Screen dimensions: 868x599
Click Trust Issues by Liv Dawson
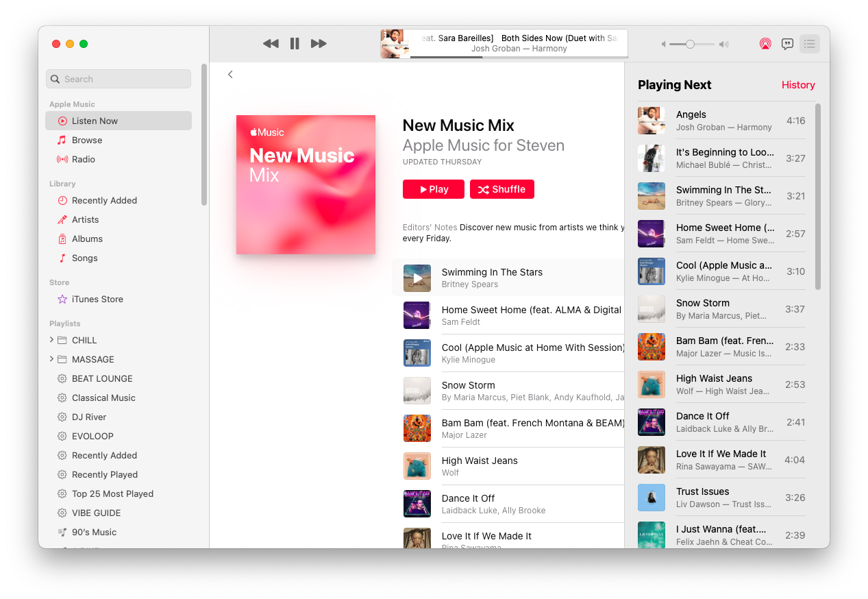721,497
